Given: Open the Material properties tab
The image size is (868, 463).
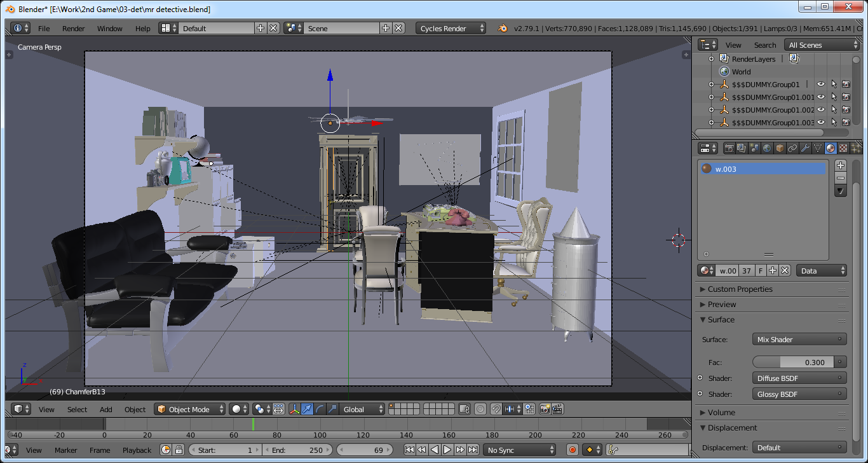Looking at the screenshot, I should click(829, 148).
